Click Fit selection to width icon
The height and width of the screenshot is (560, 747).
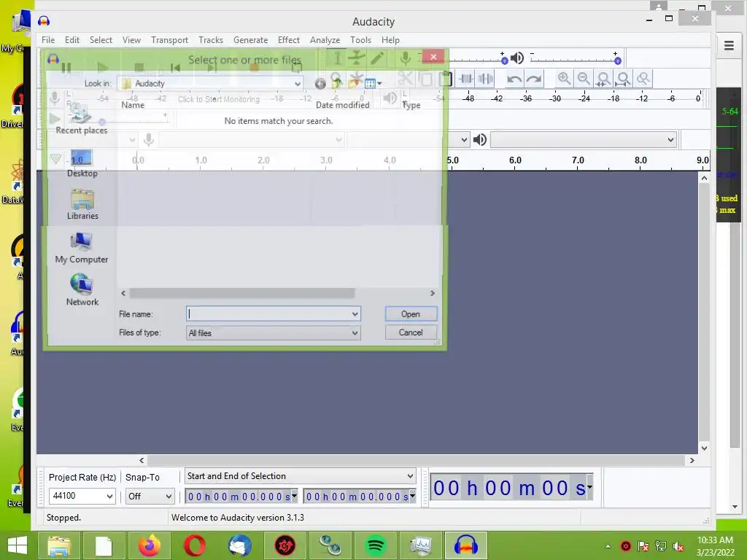[603, 79]
